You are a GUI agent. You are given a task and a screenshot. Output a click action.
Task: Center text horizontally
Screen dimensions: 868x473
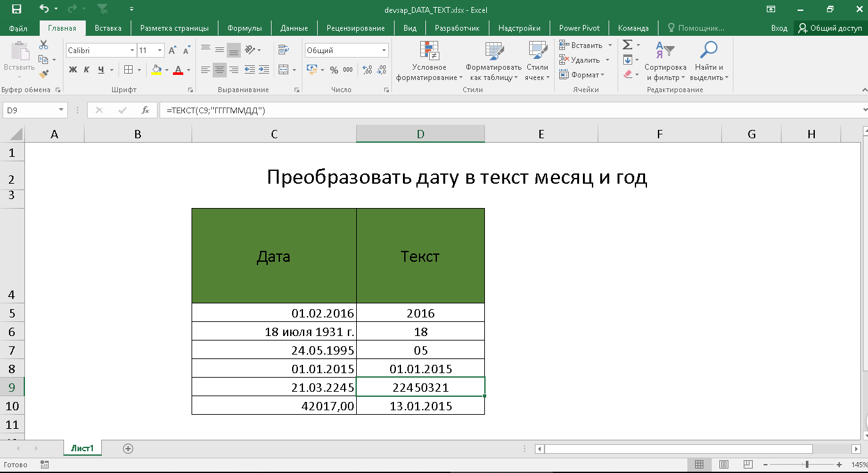[x=220, y=70]
